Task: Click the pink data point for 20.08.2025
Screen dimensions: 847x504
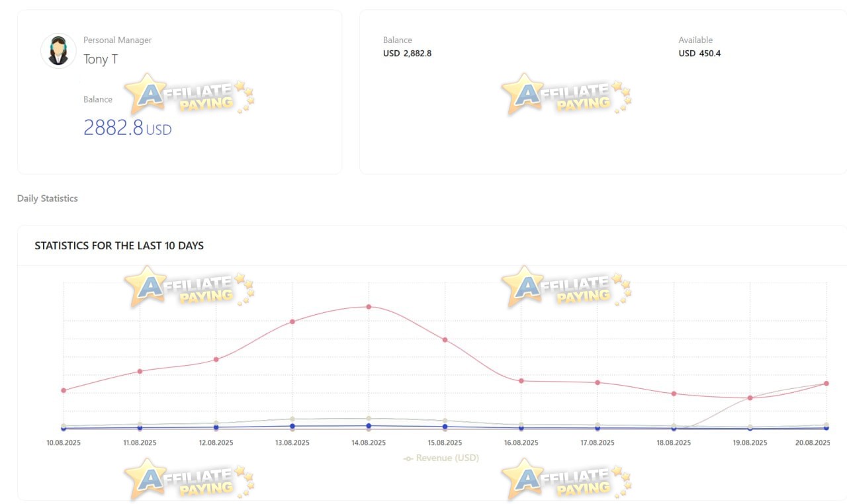Action: click(x=826, y=383)
